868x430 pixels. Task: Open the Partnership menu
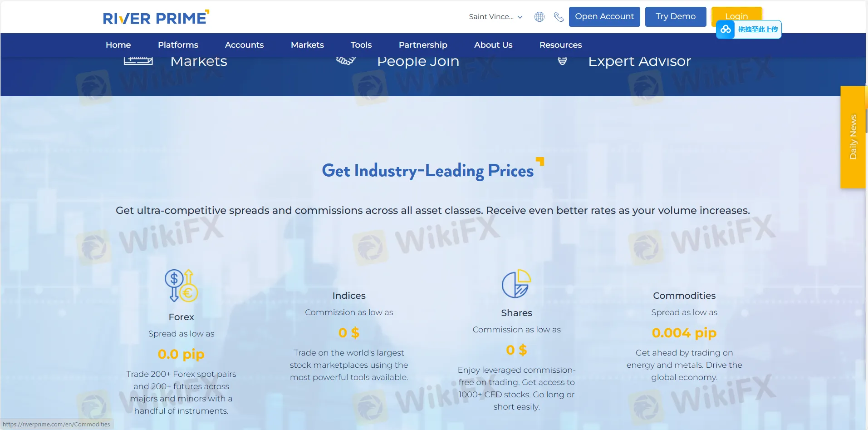423,45
